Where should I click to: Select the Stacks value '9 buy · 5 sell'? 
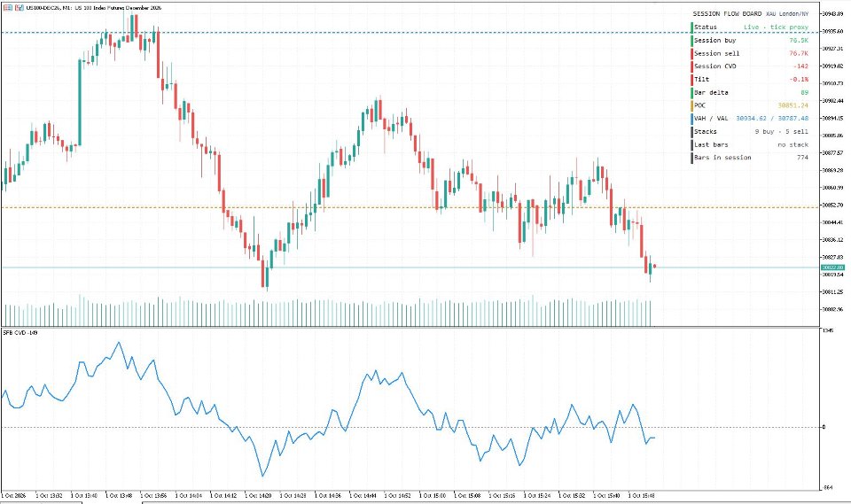click(781, 131)
